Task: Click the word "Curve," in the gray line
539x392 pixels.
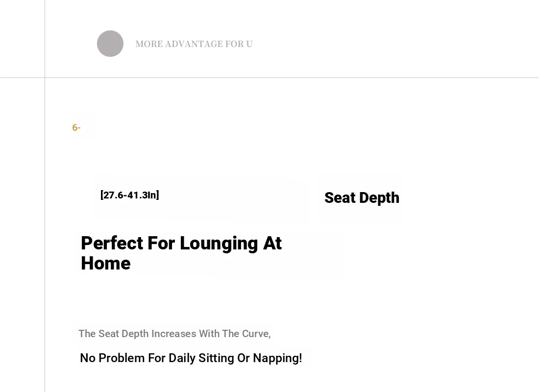Action: (x=256, y=334)
